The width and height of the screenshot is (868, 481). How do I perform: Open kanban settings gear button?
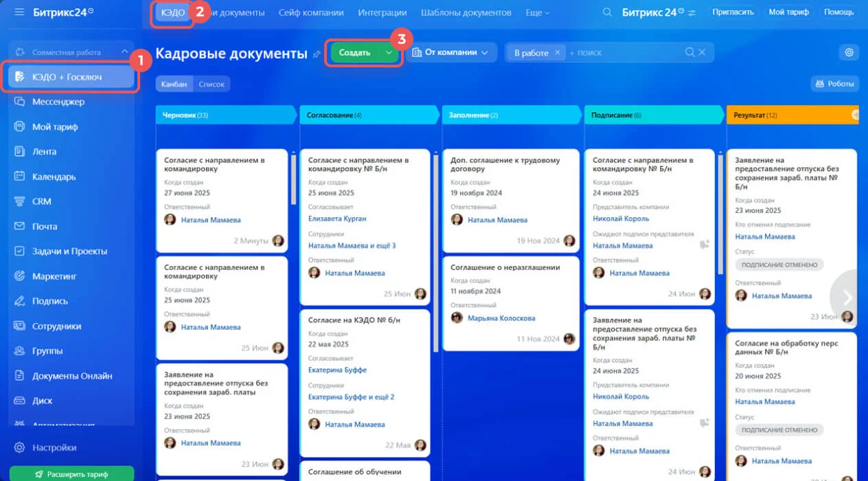pyautogui.click(x=849, y=52)
